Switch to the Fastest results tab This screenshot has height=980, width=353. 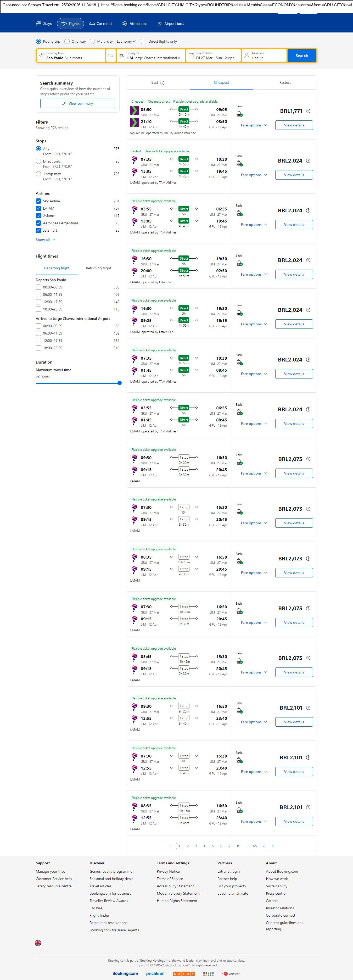tap(285, 82)
